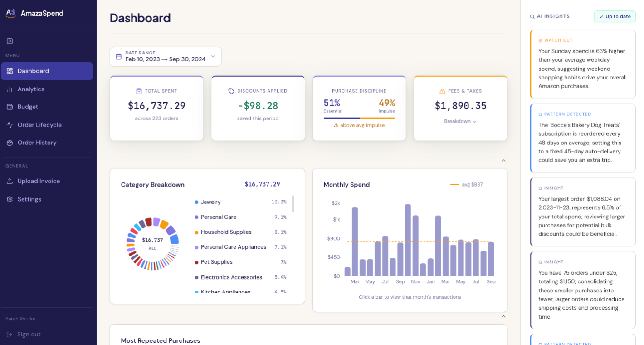Open the Bocce's Bakery pattern detected insight
The width and height of the screenshot is (644, 345).
tap(583, 138)
